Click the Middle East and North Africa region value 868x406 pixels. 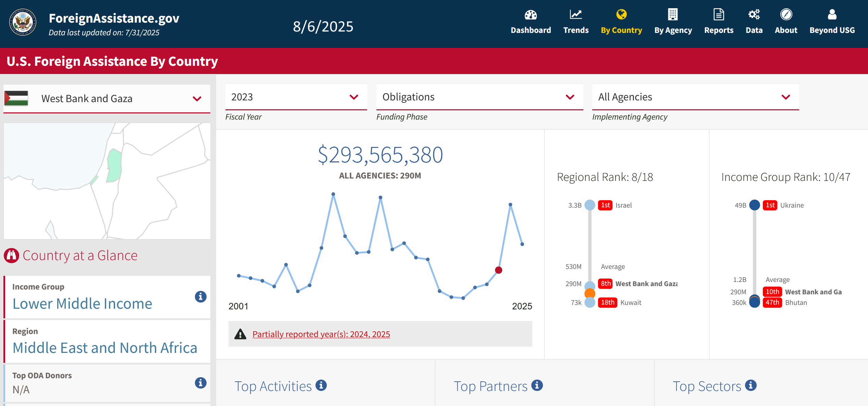point(105,348)
